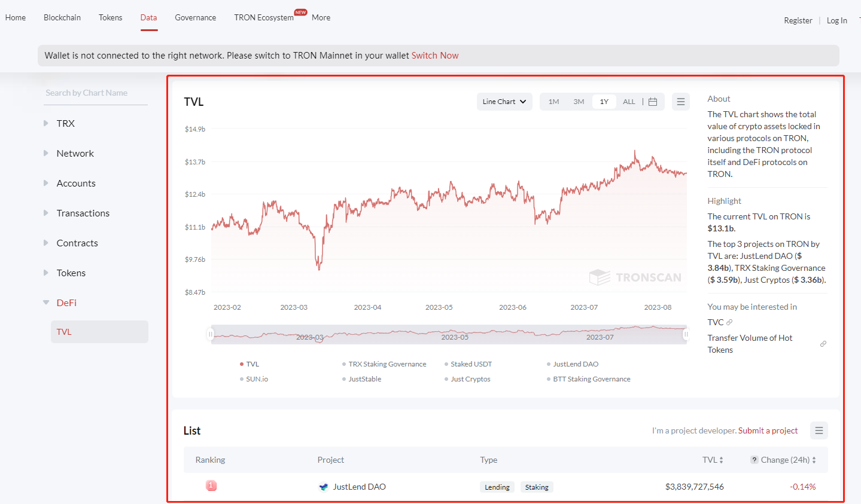Image resolution: width=861 pixels, height=504 pixels.
Task: Click the Ranking column header
Action: point(210,460)
